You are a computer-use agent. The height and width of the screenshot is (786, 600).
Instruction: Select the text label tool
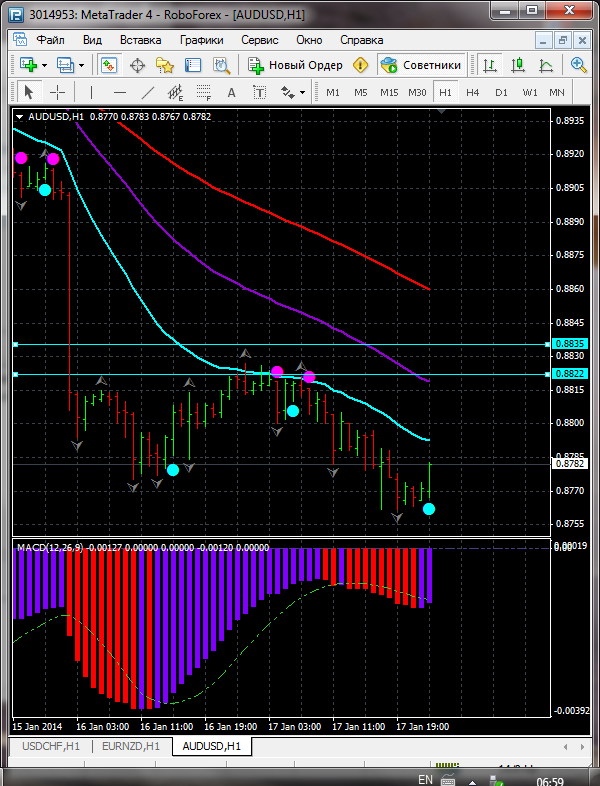click(x=259, y=92)
